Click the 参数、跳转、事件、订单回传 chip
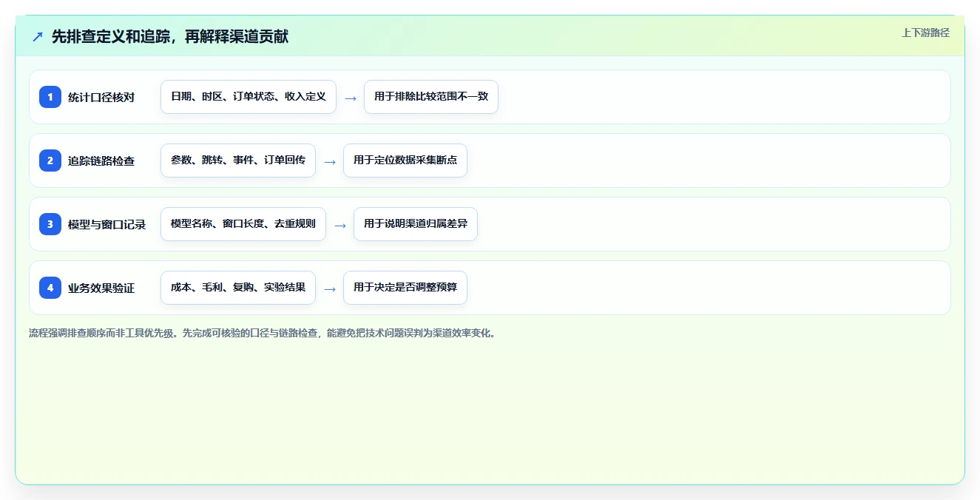Screen dimensions: 980x500 (238, 161)
